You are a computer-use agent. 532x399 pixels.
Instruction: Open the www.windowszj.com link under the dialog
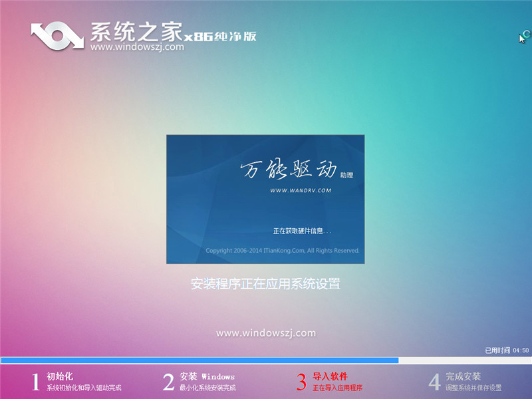265,332
